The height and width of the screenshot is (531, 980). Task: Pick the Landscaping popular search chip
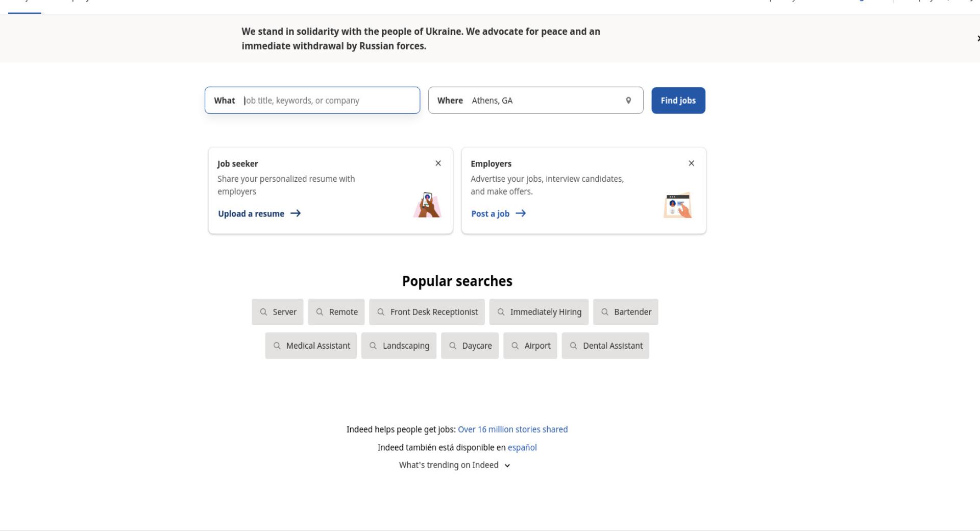[x=399, y=346]
